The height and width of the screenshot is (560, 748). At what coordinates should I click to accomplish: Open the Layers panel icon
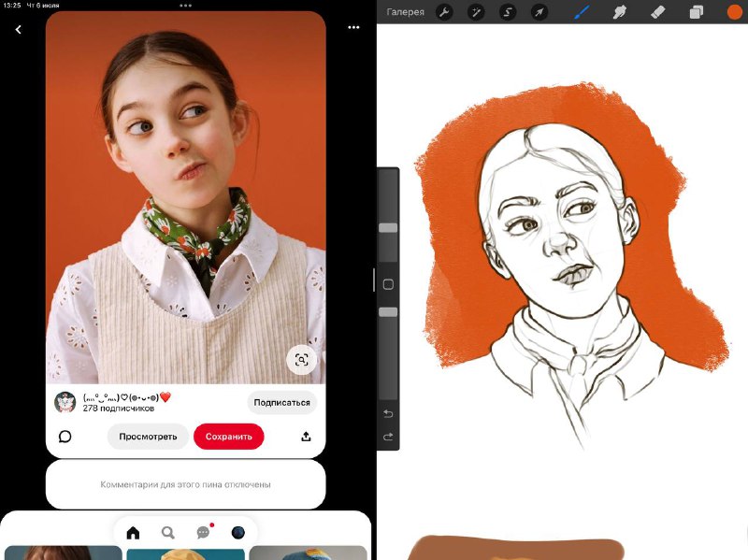click(x=696, y=12)
